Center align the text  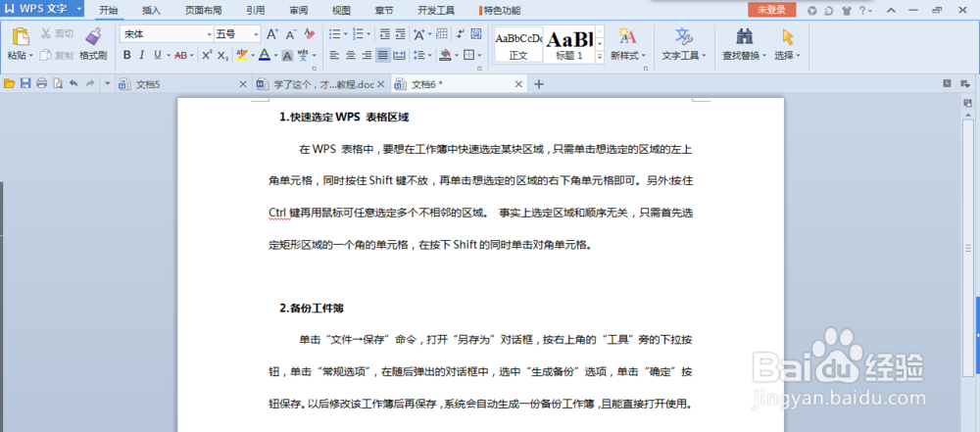pyautogui.click(x=351, y=55)
